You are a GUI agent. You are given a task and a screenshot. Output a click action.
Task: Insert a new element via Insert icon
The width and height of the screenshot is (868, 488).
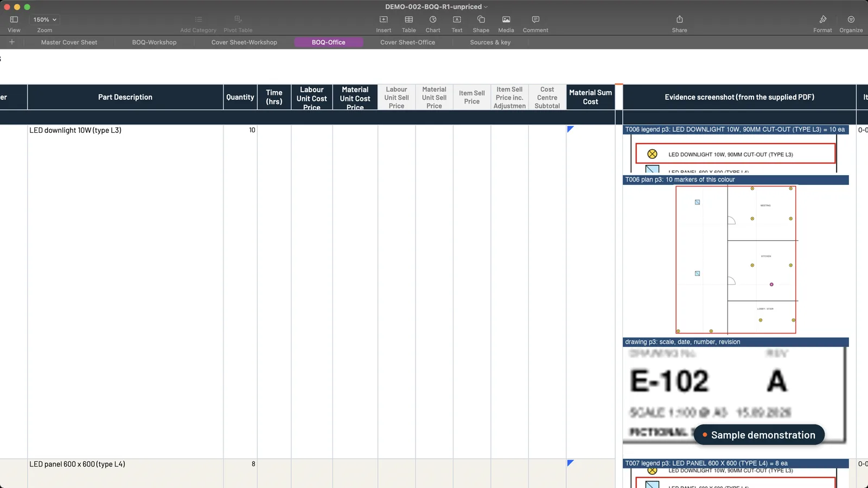pos(384,20)
